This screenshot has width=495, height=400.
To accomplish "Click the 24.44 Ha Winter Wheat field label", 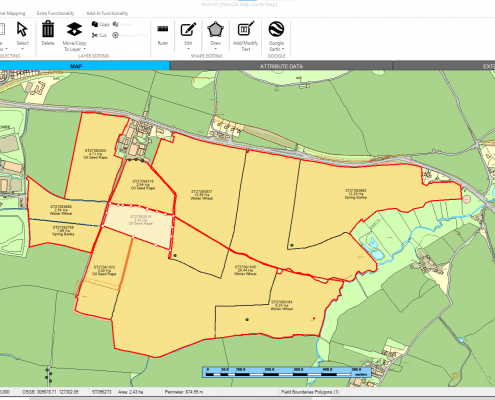I will pos(245,270).
